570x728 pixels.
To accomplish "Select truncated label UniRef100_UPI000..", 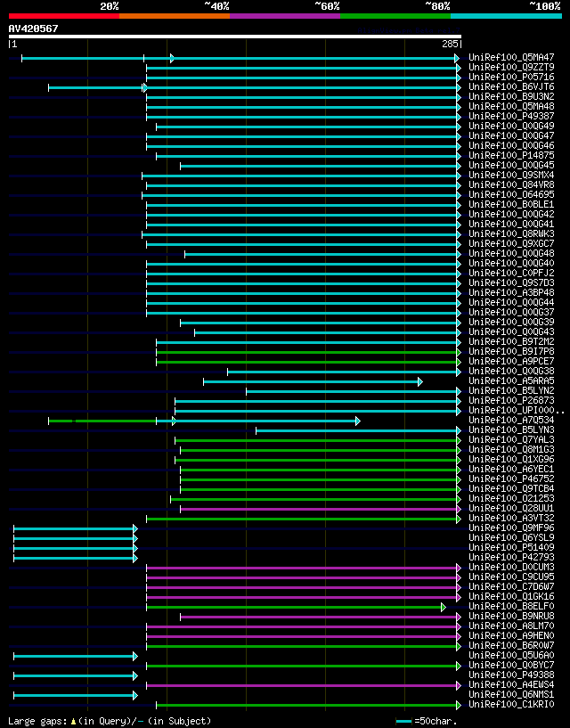I will 517,411.
